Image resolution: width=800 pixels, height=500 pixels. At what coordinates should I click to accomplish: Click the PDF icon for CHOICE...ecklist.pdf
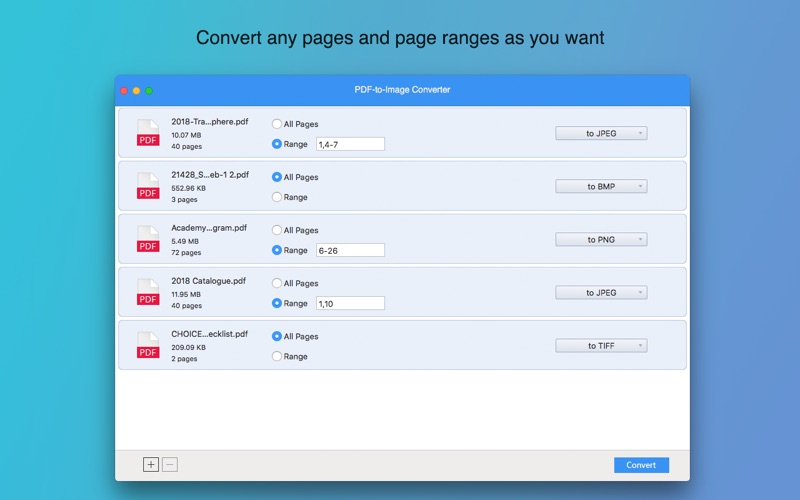pyautogui.click(x=148, y=345)
